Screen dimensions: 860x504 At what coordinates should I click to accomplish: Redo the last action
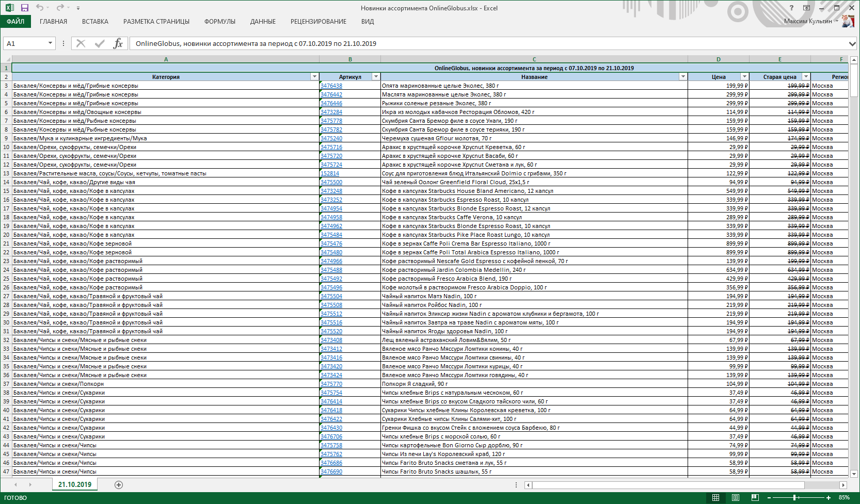click(60, 8)
